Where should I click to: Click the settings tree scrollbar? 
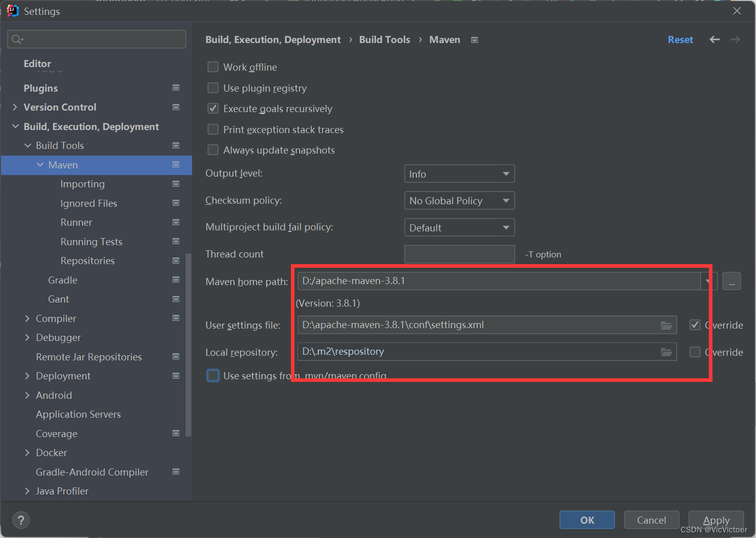[x=188, y=345]
